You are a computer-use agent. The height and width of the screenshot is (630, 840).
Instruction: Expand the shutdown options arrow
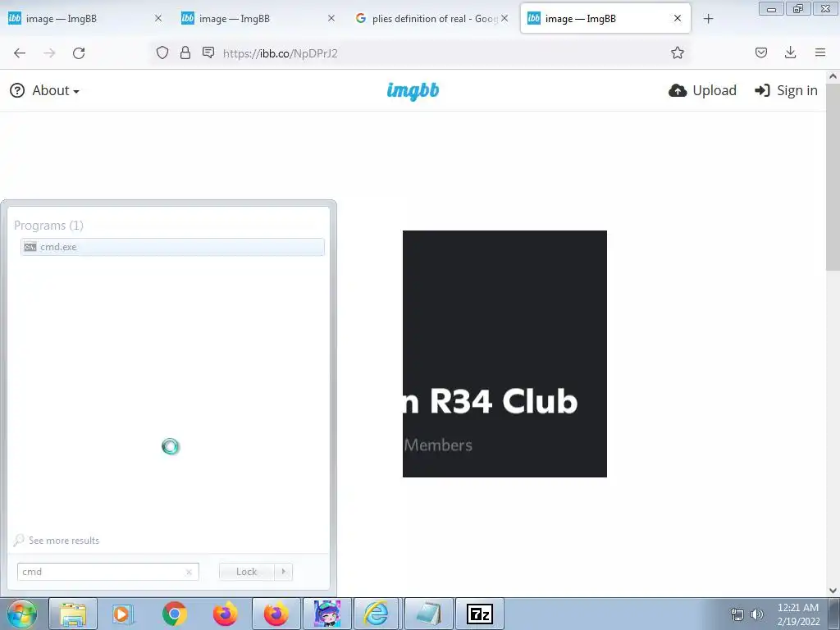(x=283, y=572)
